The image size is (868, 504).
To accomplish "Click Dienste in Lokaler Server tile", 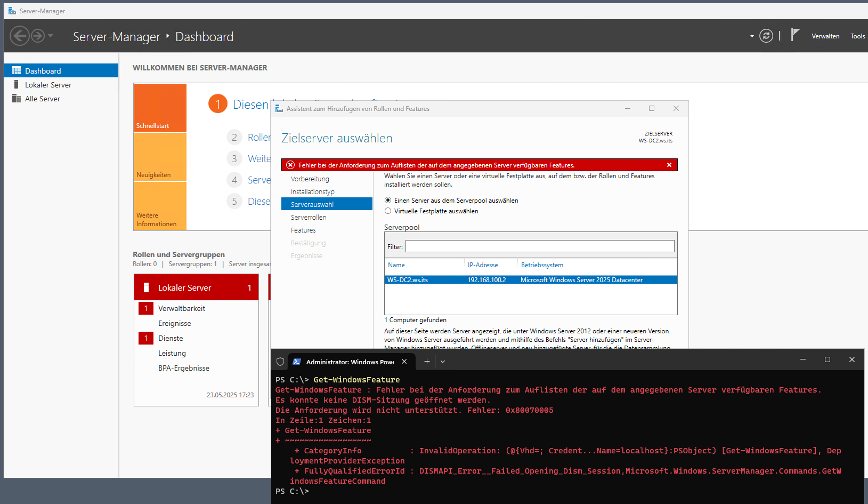I will [171, 338].
